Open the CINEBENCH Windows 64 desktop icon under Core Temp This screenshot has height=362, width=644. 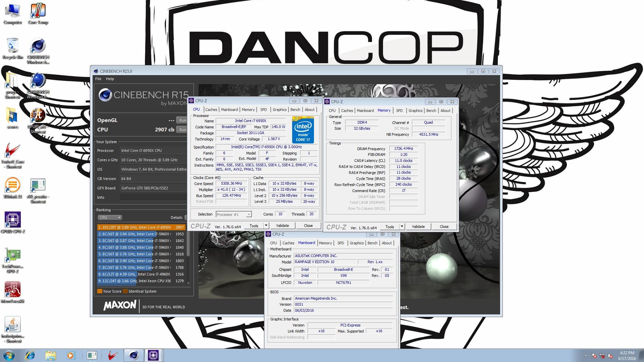point(38,51)
